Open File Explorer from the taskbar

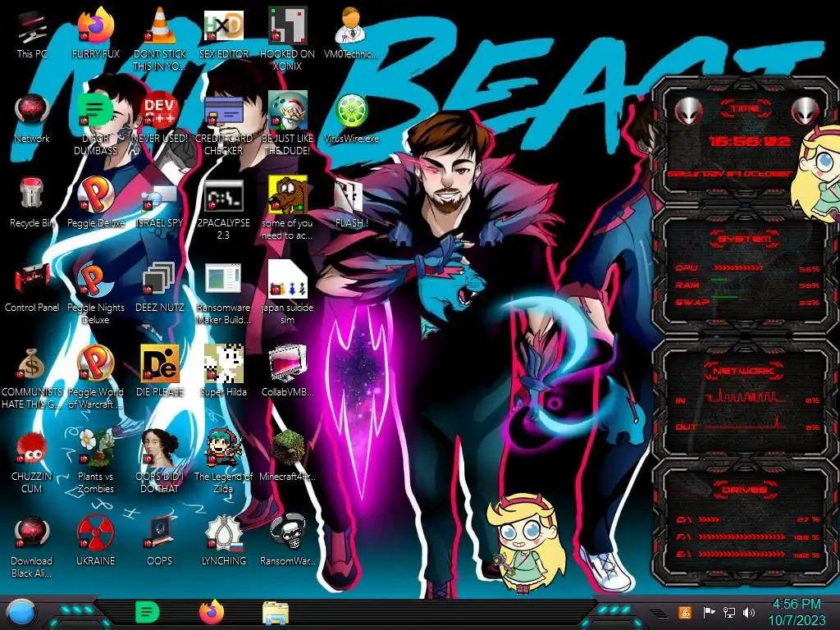tap(276, 612)
